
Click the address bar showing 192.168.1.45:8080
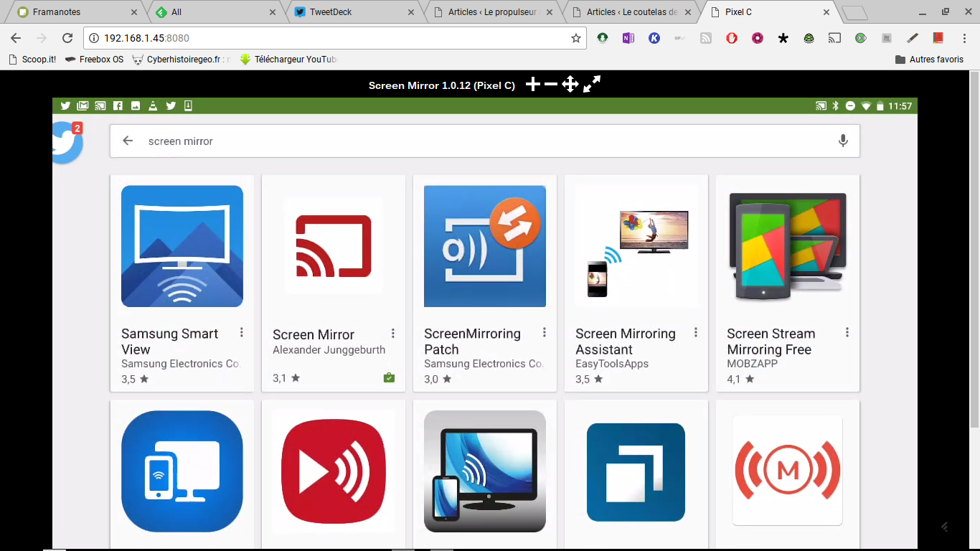(335, 38)
